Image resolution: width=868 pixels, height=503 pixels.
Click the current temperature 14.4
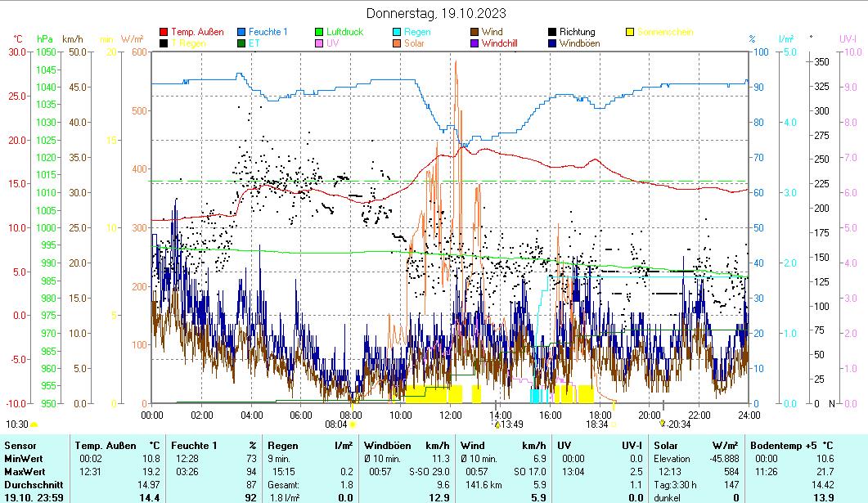point(150,497)
